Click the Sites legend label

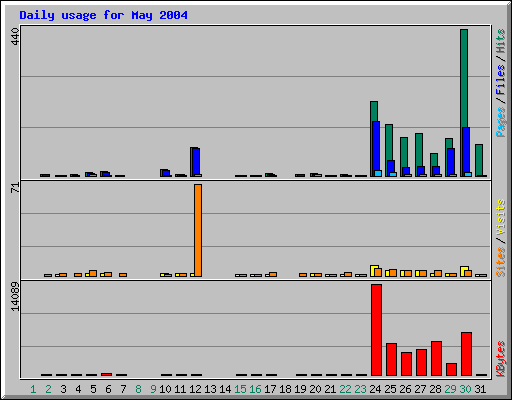(x=500, y=262)
